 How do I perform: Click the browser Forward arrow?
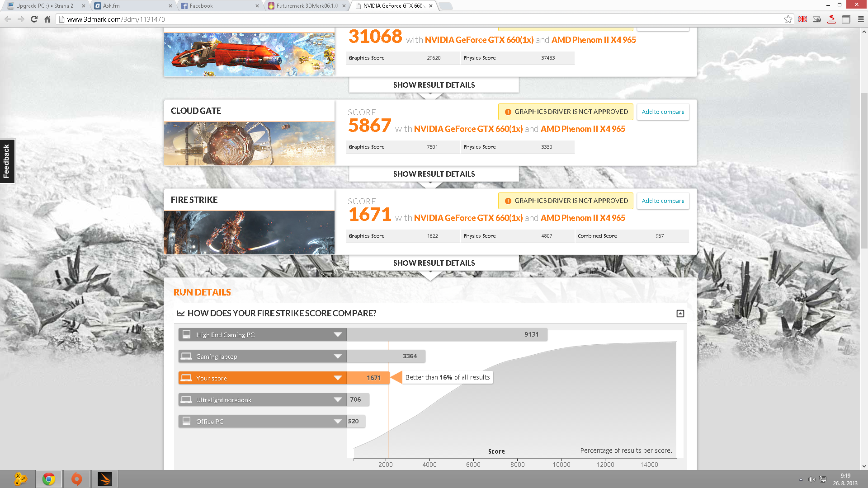pyautogui.click(x=21, y=19)
